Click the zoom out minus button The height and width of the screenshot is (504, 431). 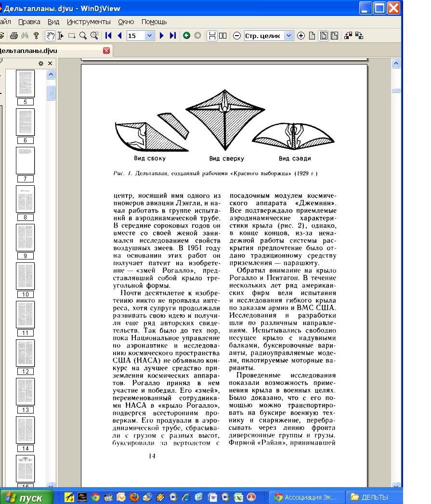tap(237, 36)
